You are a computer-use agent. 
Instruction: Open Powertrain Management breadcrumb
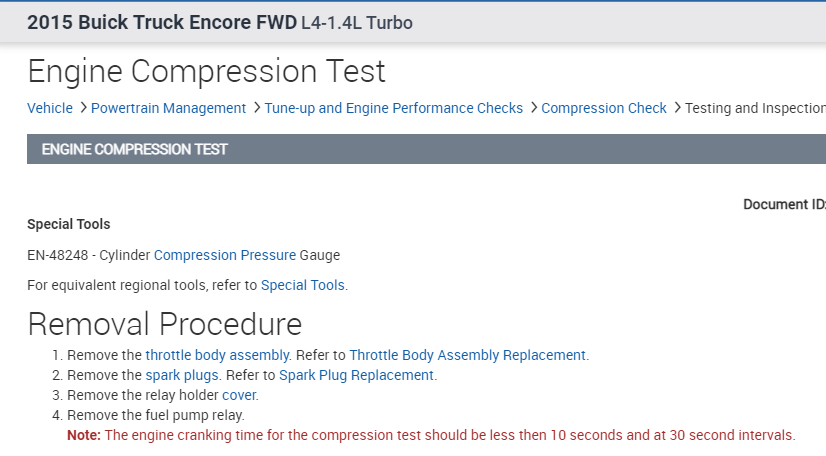click(168, 108)
